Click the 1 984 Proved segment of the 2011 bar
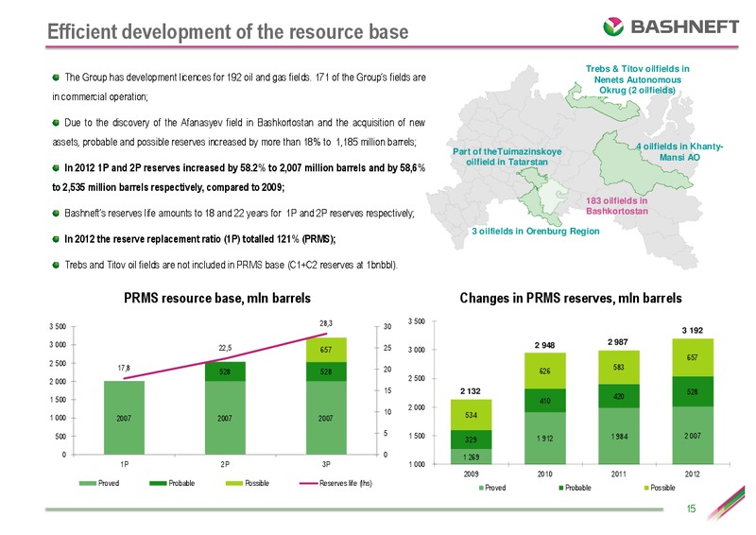756x535 pixels. (x=619, y=437)
